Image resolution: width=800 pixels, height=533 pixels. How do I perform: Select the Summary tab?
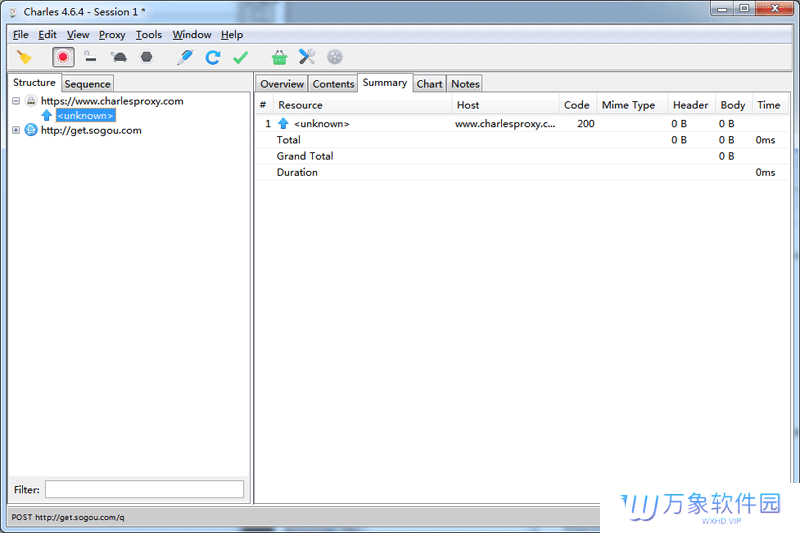pos(385,83)
